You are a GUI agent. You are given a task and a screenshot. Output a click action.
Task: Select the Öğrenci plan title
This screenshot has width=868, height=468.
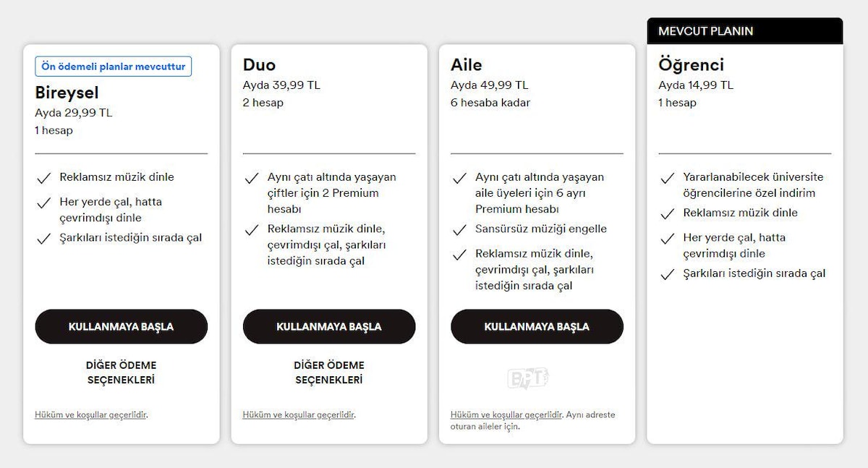[x=691, y=65]
